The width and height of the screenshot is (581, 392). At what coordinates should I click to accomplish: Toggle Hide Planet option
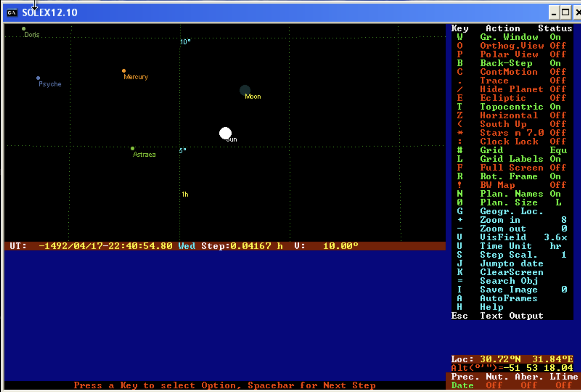512,89
